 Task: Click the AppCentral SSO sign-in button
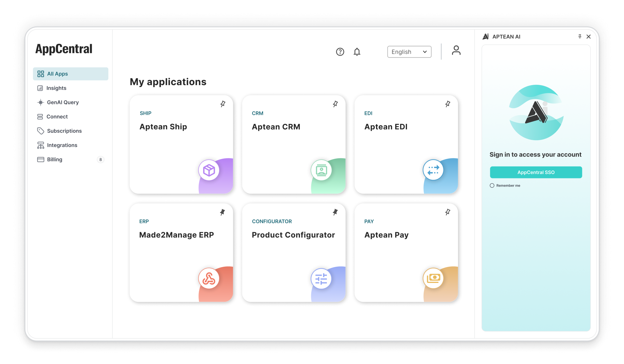click(536, 172)
